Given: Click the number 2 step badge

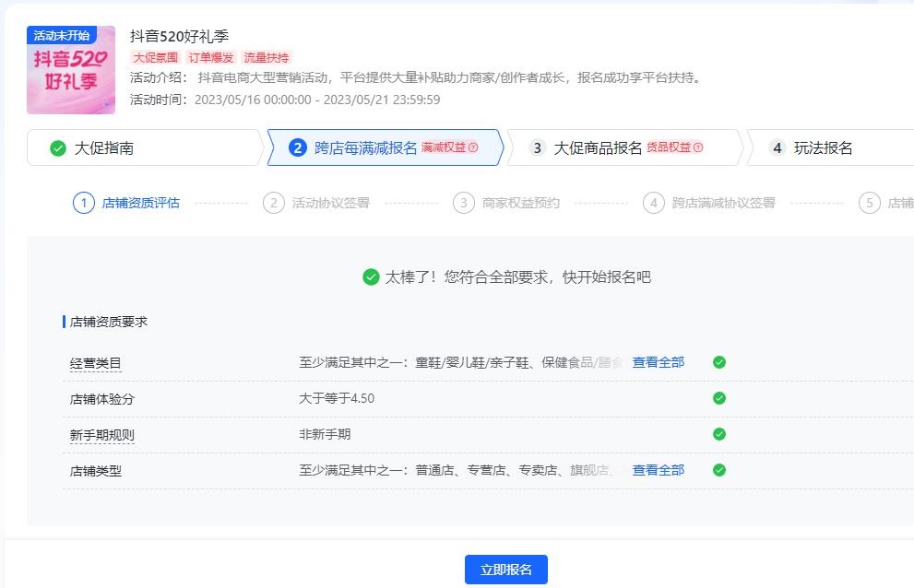Looking at the screenshot, I should [297, 148].
